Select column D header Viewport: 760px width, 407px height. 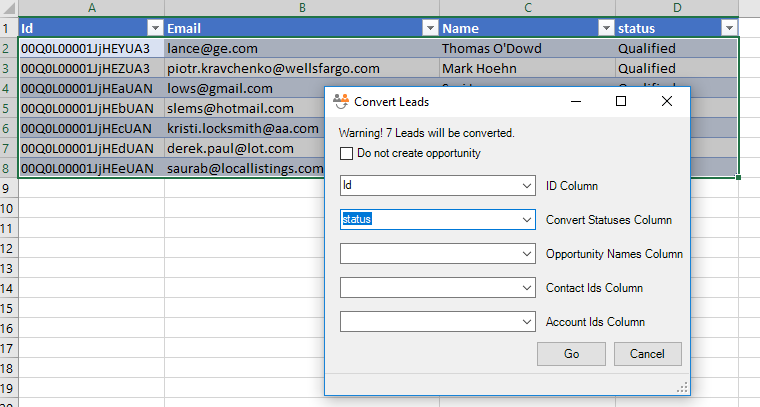[677, 8]
